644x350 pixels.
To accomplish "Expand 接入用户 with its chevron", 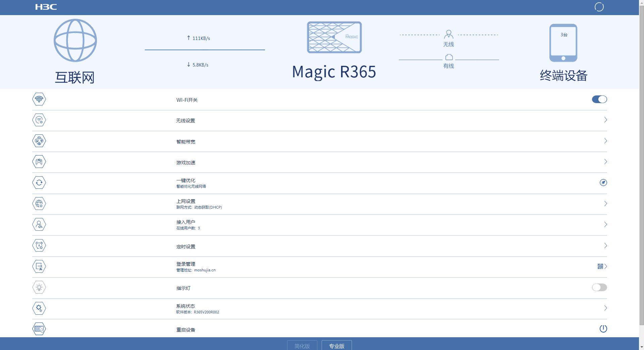I will [x=605, y=224].
